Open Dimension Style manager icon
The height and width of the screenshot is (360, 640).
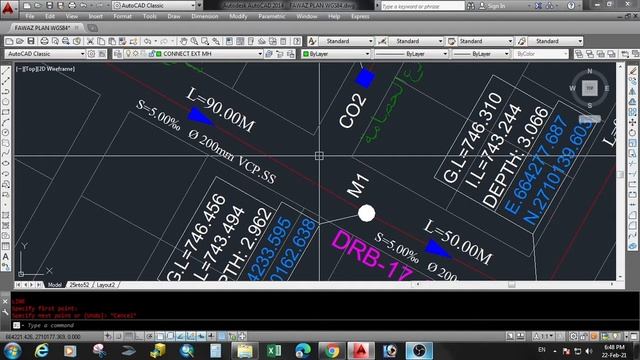[382, 41]
